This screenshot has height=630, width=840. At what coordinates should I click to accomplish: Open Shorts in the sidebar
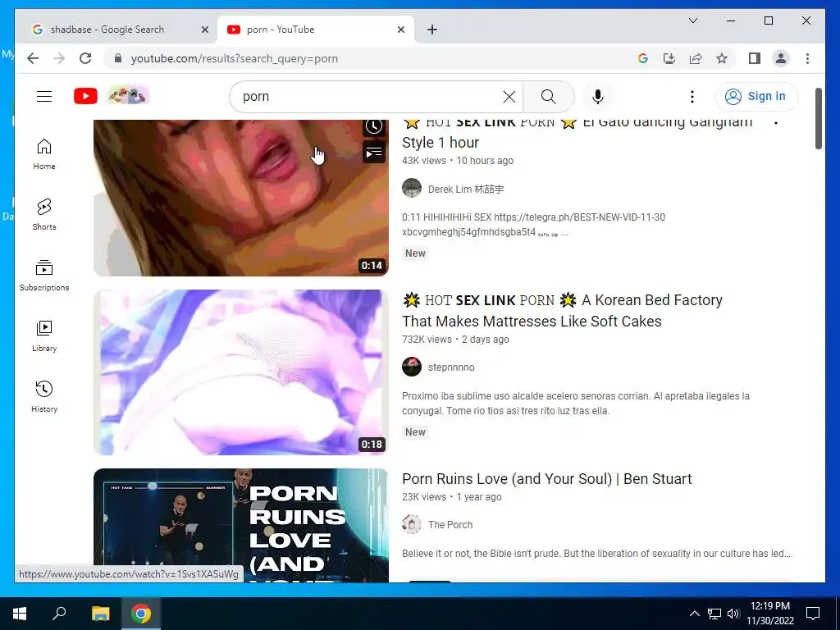tap(44, 214)
